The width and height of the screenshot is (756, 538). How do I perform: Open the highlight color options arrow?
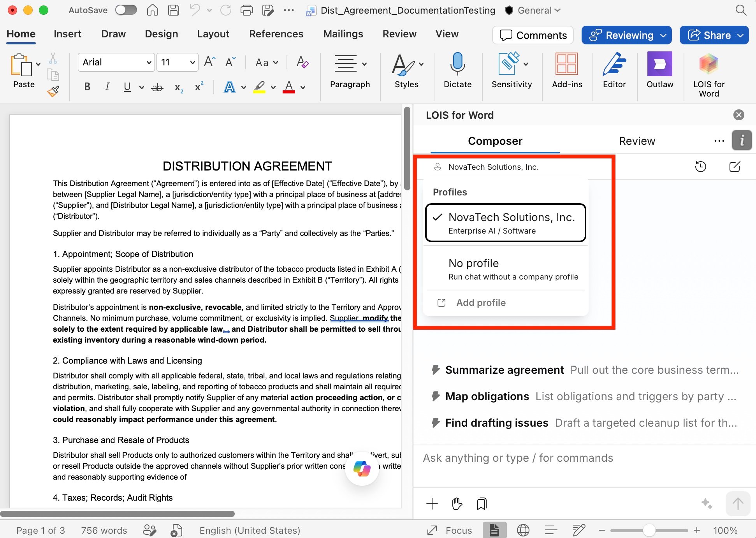pyautogui.click(x=273, y=88)
